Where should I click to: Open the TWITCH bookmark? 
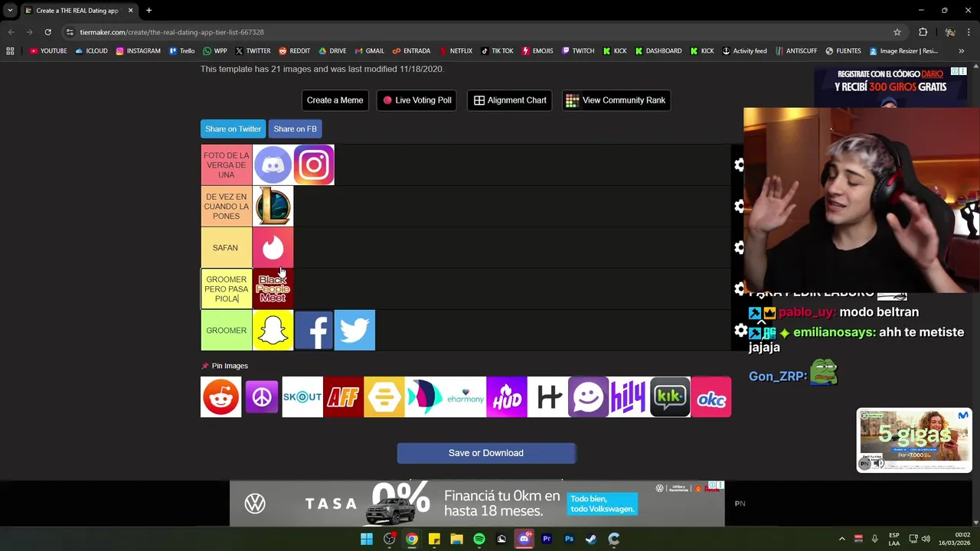(578, 51)
